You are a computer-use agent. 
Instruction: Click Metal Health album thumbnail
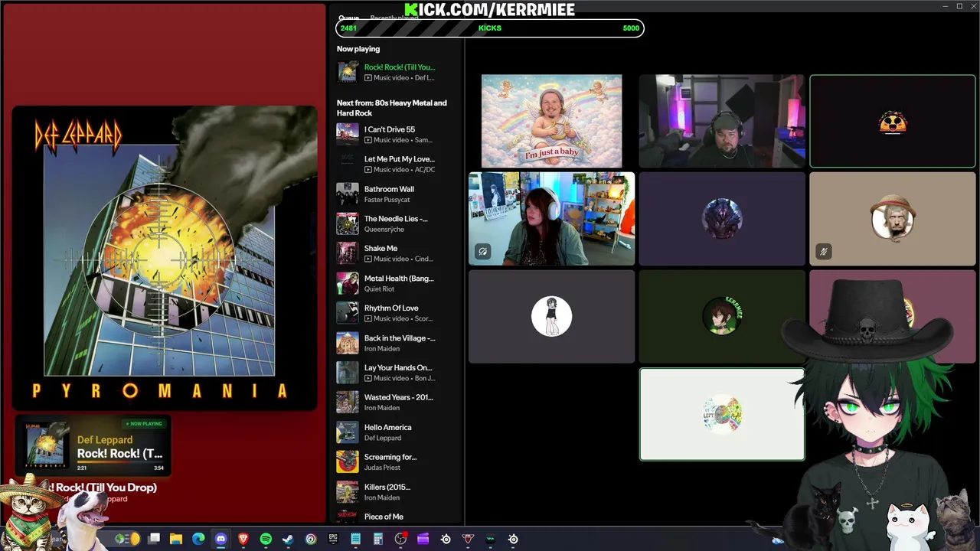(x=348, y=283)
